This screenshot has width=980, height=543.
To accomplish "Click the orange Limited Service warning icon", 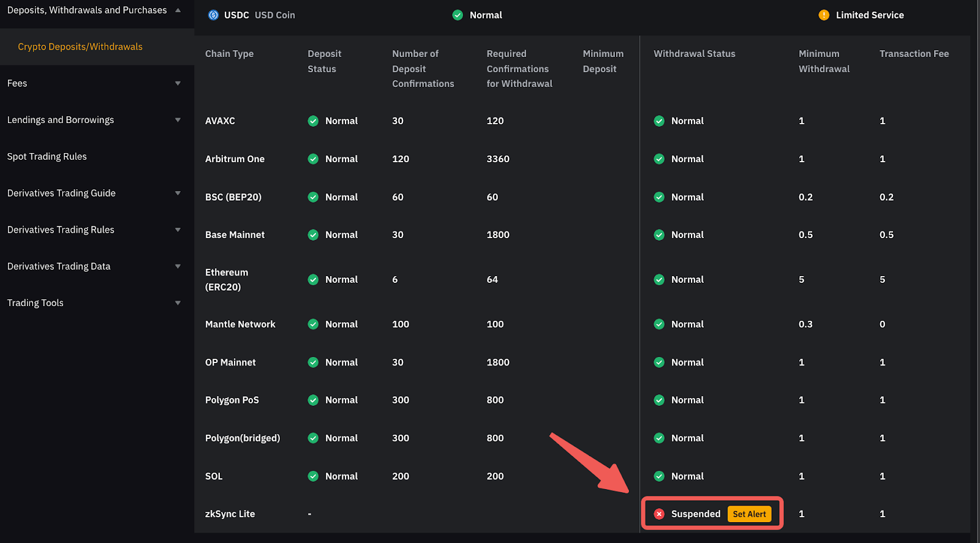I will (x=824, y=15).
